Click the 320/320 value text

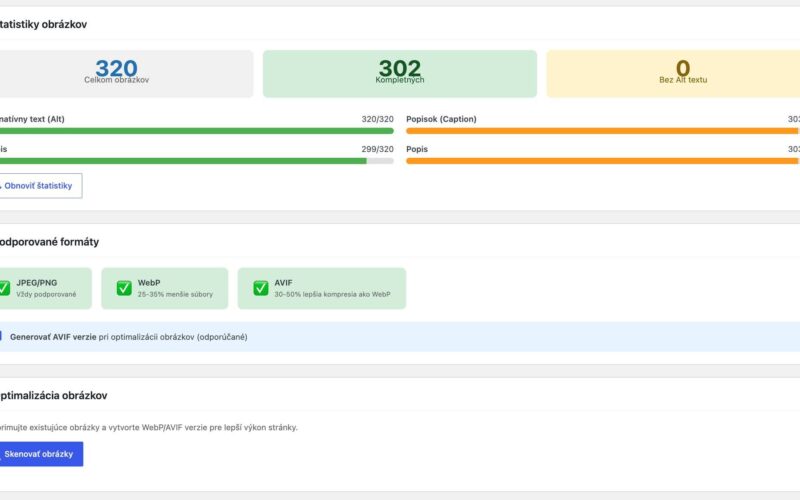tap(378, 119)
